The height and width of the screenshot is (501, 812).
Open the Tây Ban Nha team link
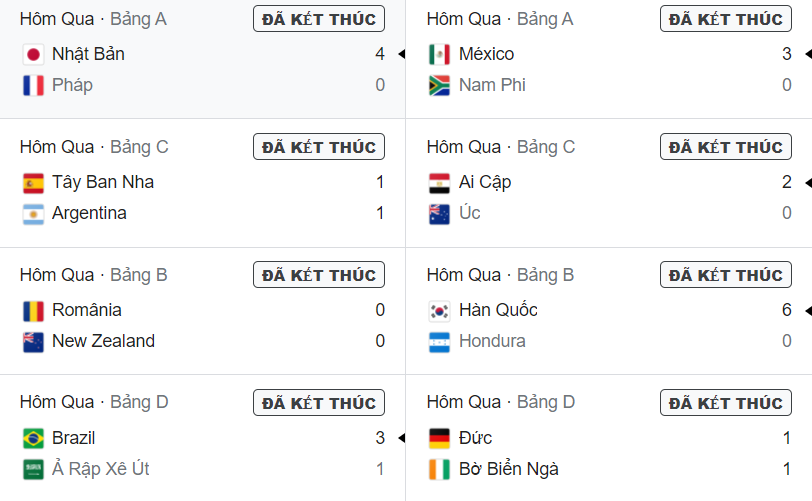(103, 182)
